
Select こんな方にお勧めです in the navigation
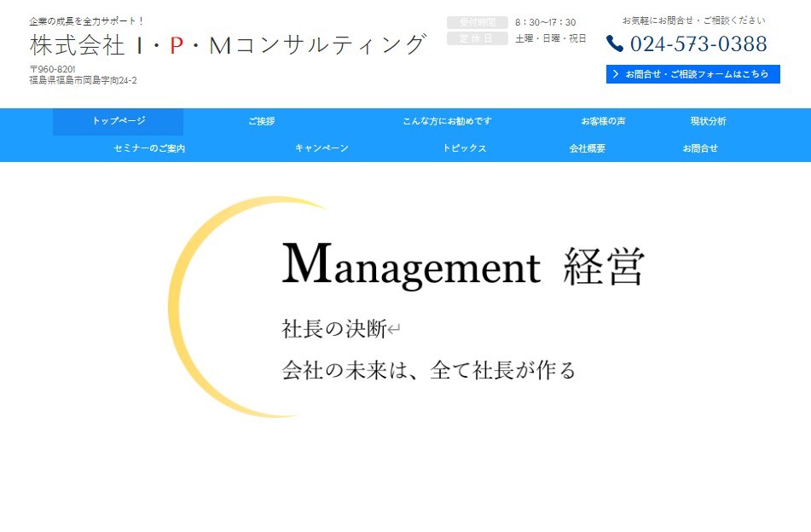click(447, 121)
